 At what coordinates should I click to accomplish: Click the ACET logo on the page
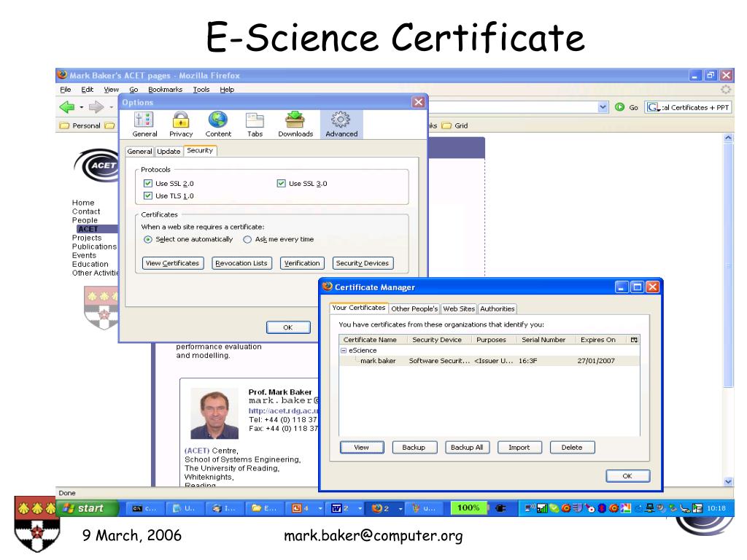97,166
